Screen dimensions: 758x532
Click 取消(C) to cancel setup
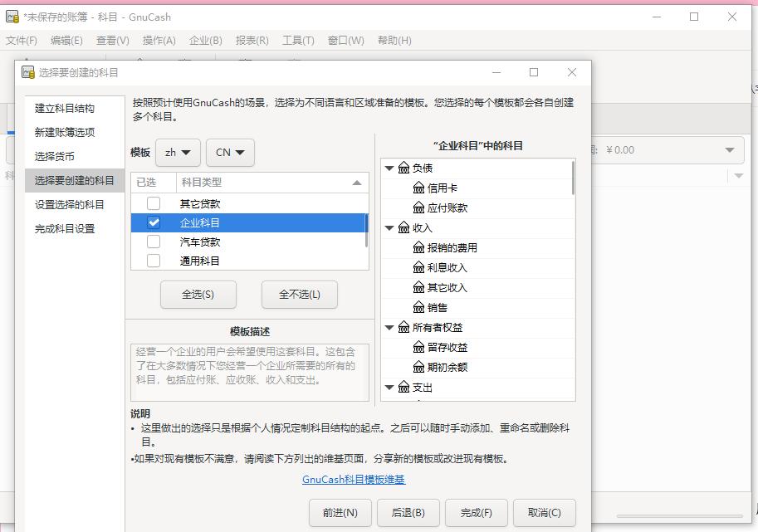click(545, 513)
